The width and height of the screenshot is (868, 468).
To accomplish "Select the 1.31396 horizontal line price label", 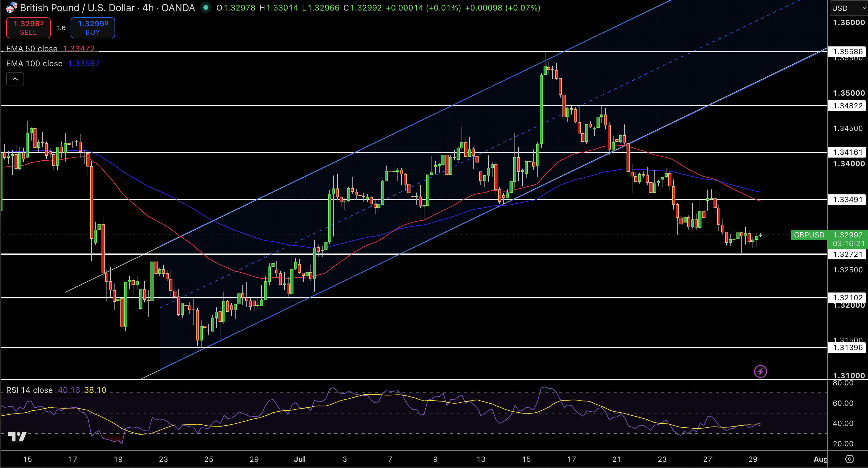I will pos(848,347).
